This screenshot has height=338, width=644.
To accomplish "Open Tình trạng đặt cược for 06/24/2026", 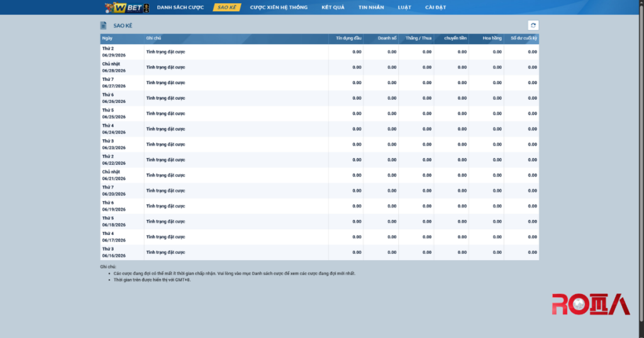I will [165, 129].
